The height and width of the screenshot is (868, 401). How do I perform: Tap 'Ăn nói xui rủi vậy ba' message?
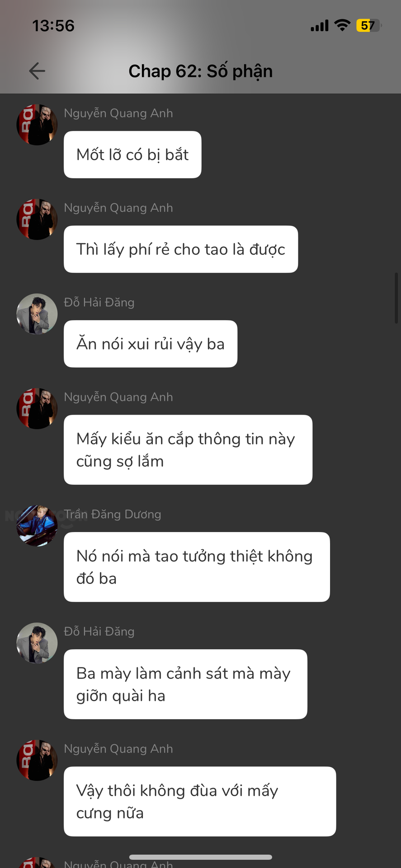(x=151, y=344)
